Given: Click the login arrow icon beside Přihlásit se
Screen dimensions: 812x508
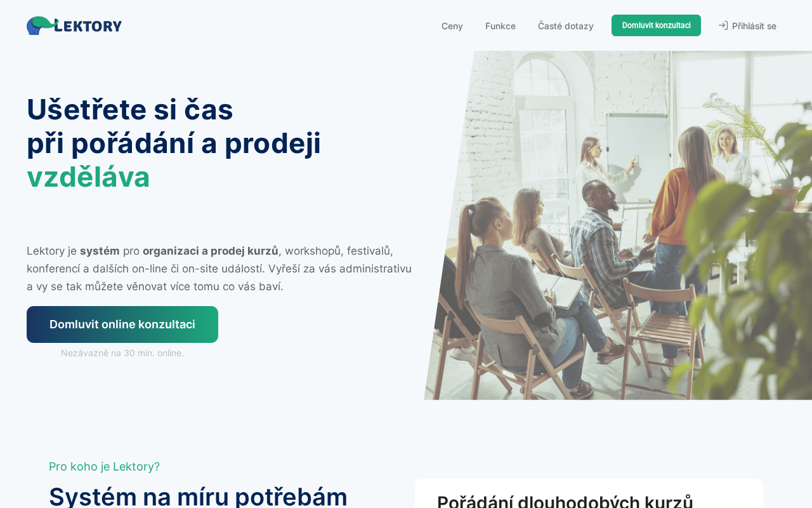Looking at the screenshot, I should [723, 25].
